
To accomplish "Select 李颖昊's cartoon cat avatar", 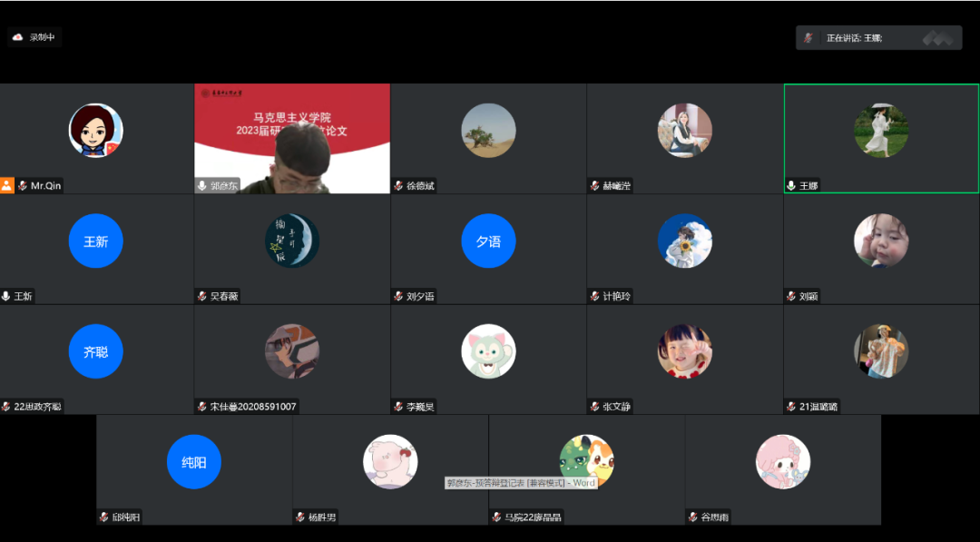I will coord(488,351).
